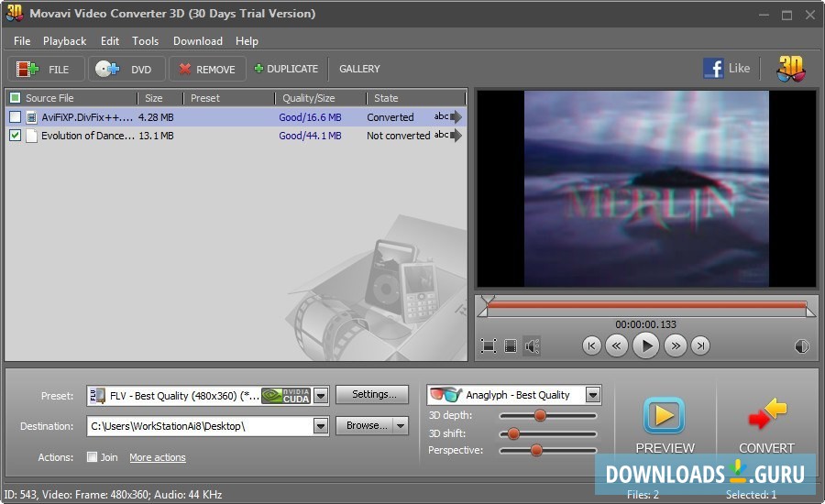Sort by the Quality/Size column header
The image size is (825, 504).
pyautogui.click(x=321, y=98)
